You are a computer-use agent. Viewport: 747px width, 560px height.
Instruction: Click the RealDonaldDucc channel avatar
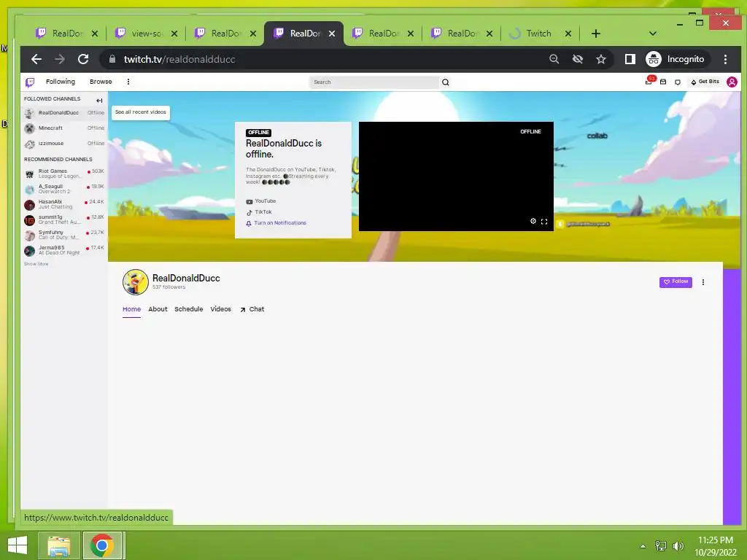tap(135, 282)
